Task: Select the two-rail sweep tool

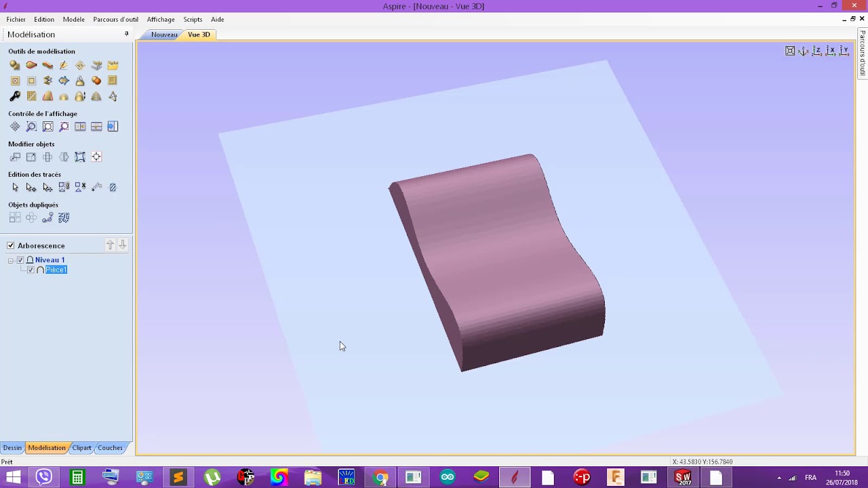Action: pyautogui.click(x=31, y=65)
